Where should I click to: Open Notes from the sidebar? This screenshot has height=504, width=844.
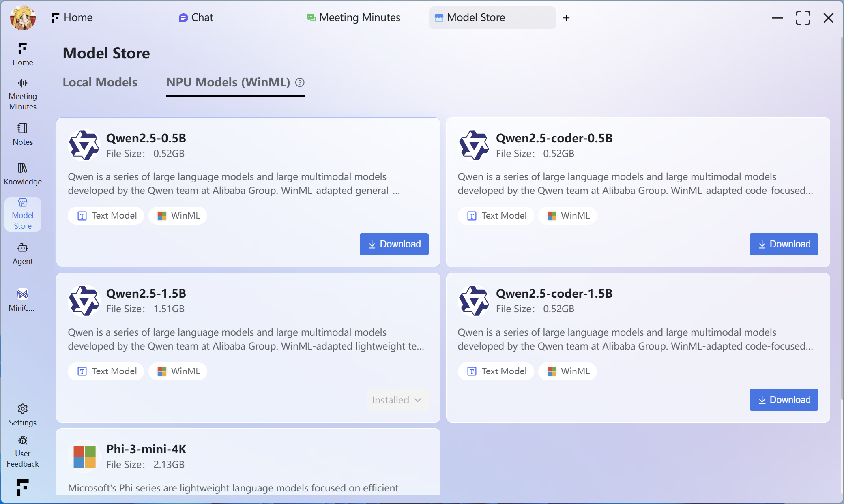pyautogui.click(x=23, y=134)
